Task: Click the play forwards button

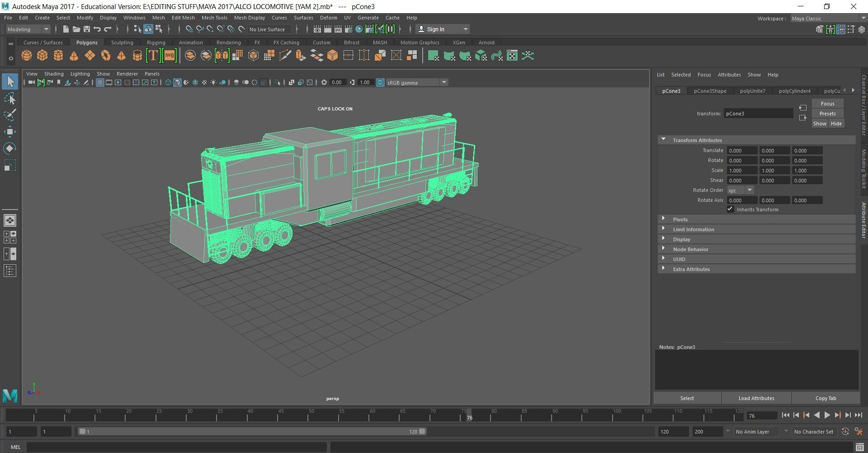Action: pyautogui.click(x=827, y=415)
